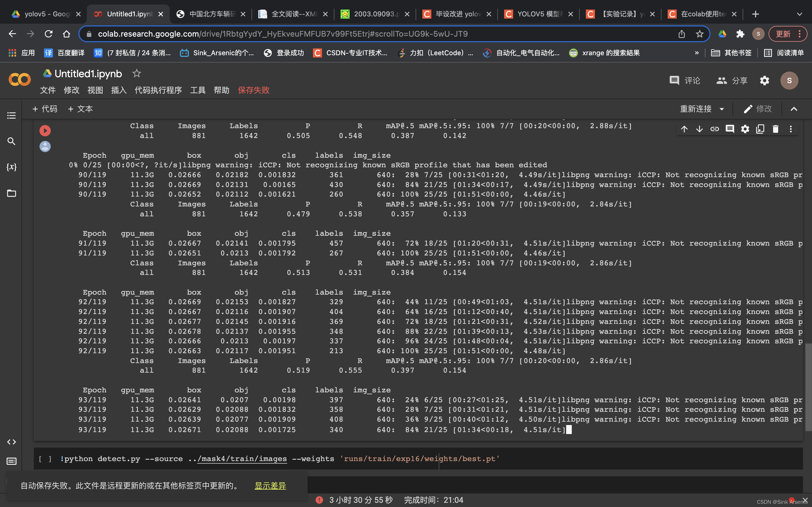
Task: Open the 代码执行程序 menu
Action: tap(158, 90)
